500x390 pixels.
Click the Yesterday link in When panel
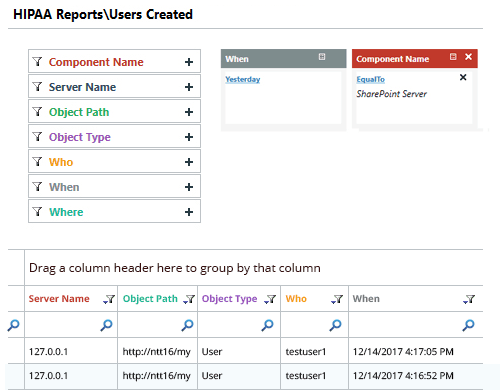[243, 79]
